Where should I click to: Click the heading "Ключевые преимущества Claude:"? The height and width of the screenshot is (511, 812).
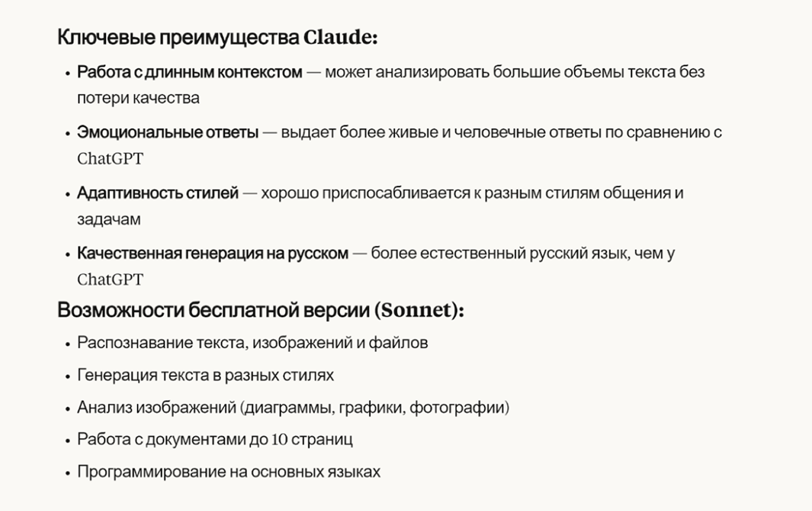tap(217, 38)
